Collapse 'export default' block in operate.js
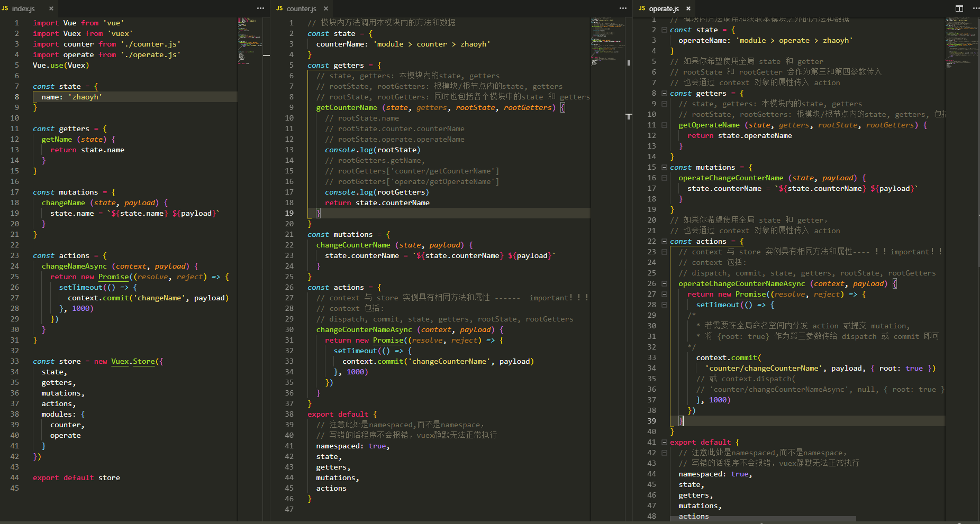 click(664, 443)
